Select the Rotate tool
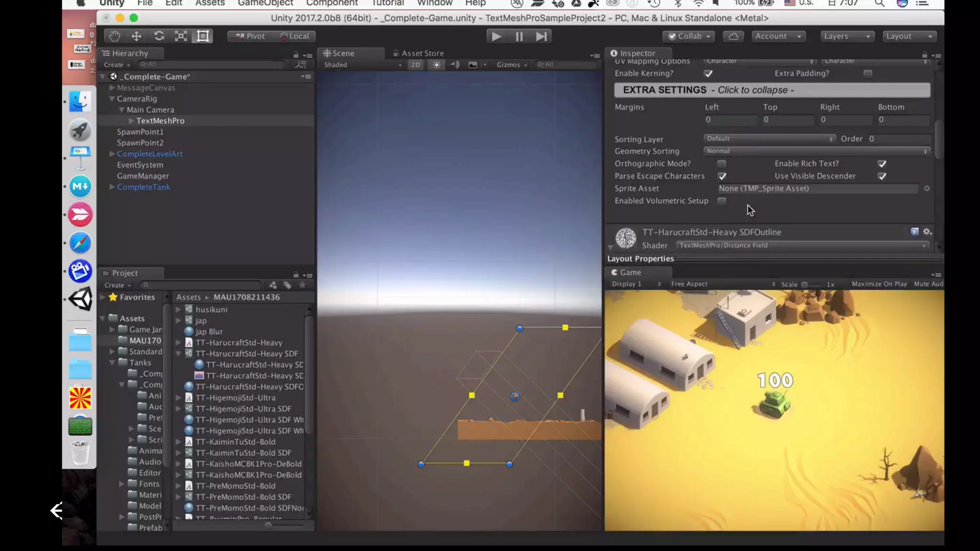Screen dimensions: 980x551 pos(159,36)
